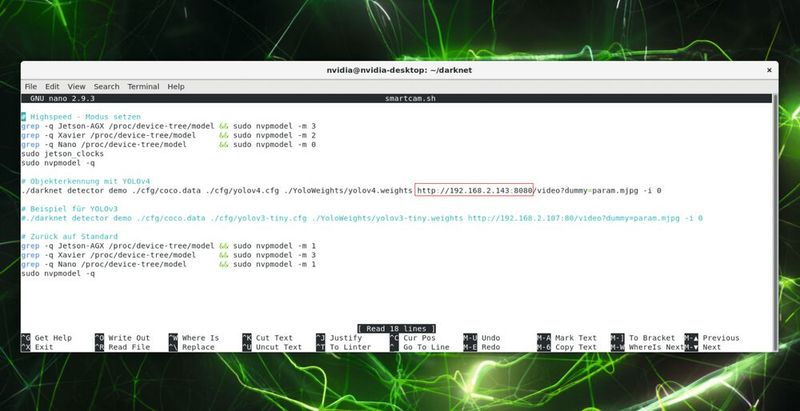This screenshot has height=411, width=800.
Task: Click the comment 'Zurück auf Standard'
Action: [x=69, y=237]
